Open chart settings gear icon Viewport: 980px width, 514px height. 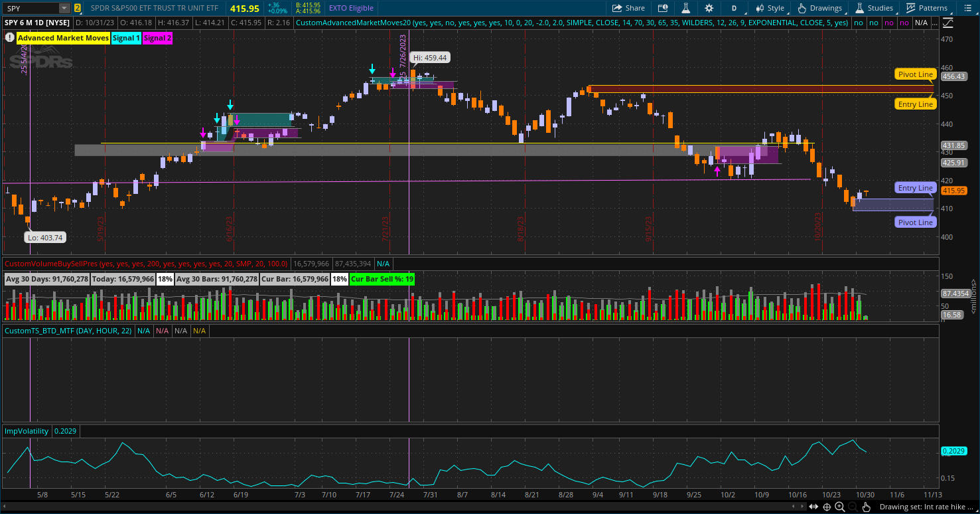[709, 8]
